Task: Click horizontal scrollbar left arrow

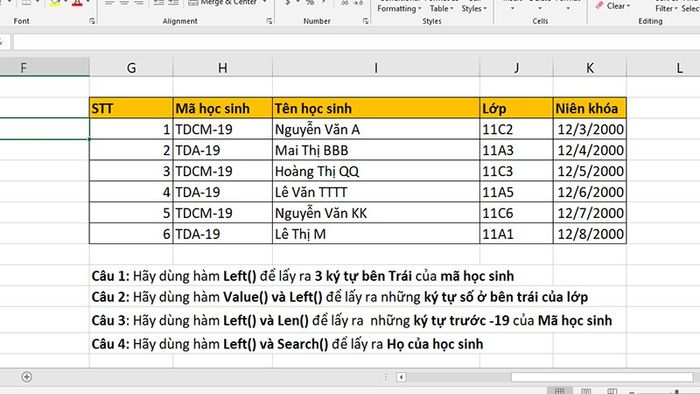Action: coord(401,377)
